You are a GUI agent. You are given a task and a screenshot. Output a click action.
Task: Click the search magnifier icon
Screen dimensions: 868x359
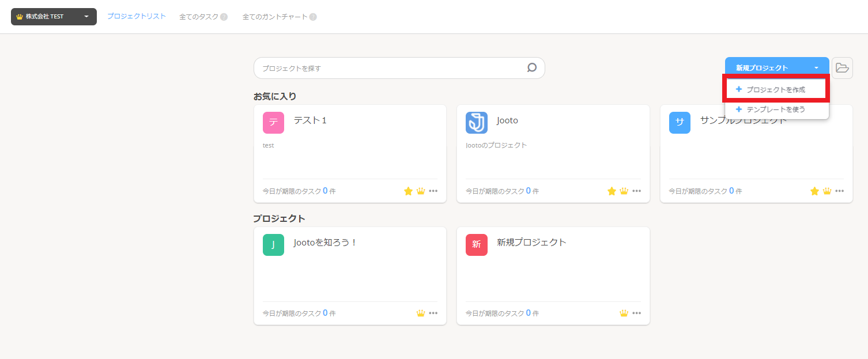[x=532, y=67]
